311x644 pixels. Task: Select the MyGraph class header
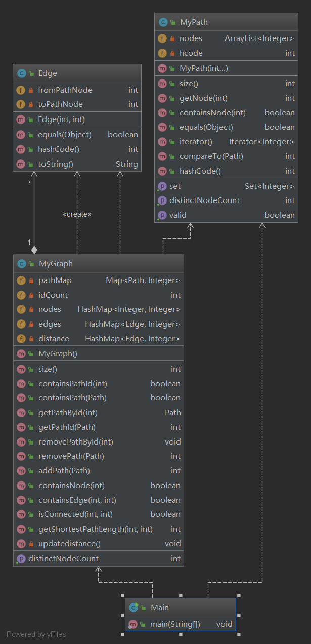[98, 264]
